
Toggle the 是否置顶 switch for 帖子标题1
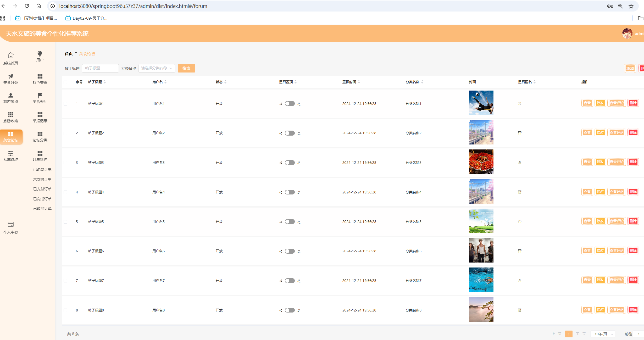point(290,104)
